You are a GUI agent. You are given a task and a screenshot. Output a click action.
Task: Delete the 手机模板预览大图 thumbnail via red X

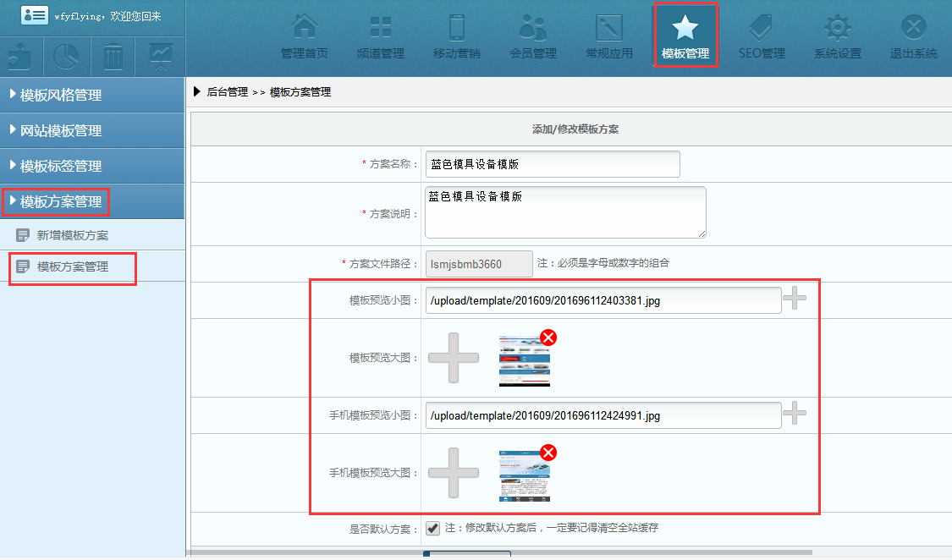(548, 453)
